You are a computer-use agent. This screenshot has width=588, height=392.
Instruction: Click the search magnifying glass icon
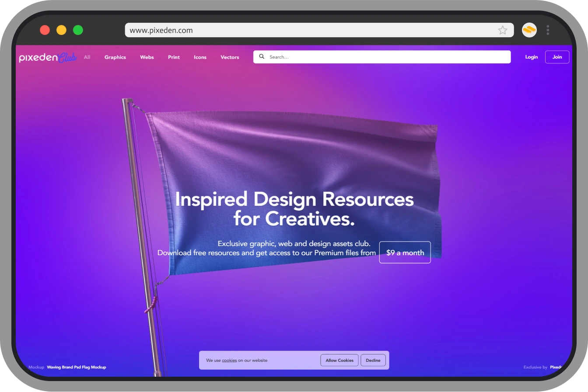coord(262,56)
